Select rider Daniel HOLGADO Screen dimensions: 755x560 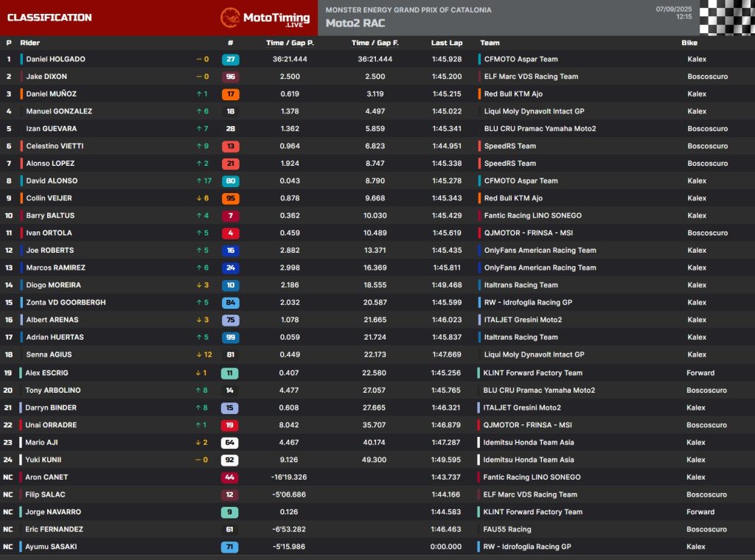pyautogui.click(x=55, y=59)
